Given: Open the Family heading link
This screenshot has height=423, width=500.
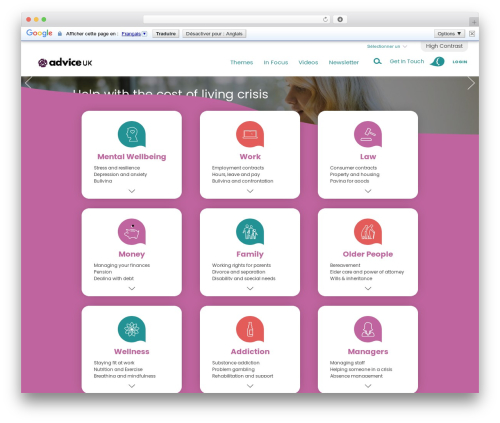Looking at the screenshot, I should click(250, 254).
